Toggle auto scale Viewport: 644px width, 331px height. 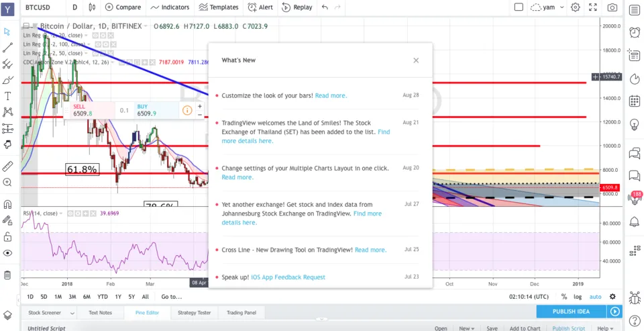click(595, 297)
